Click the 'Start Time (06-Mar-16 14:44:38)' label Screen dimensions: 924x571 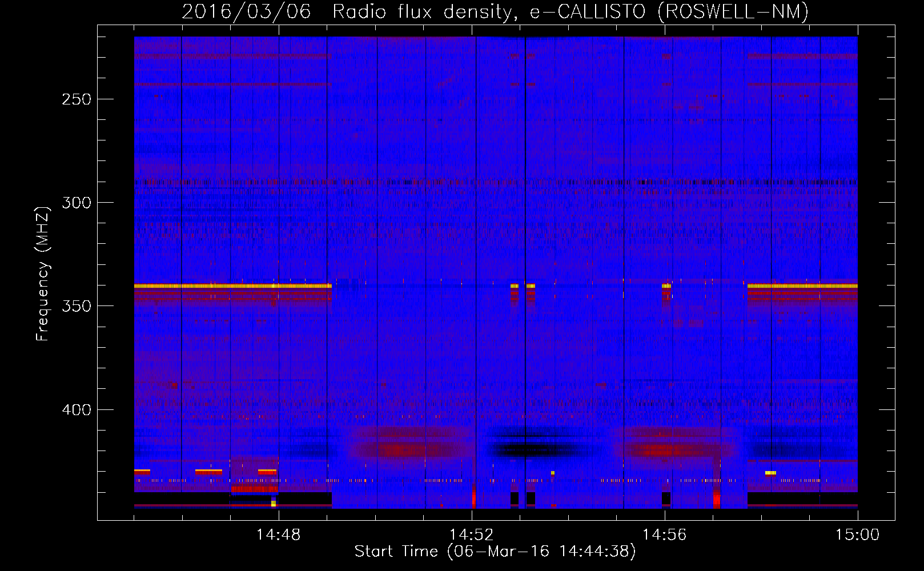[x=495, y=552]
